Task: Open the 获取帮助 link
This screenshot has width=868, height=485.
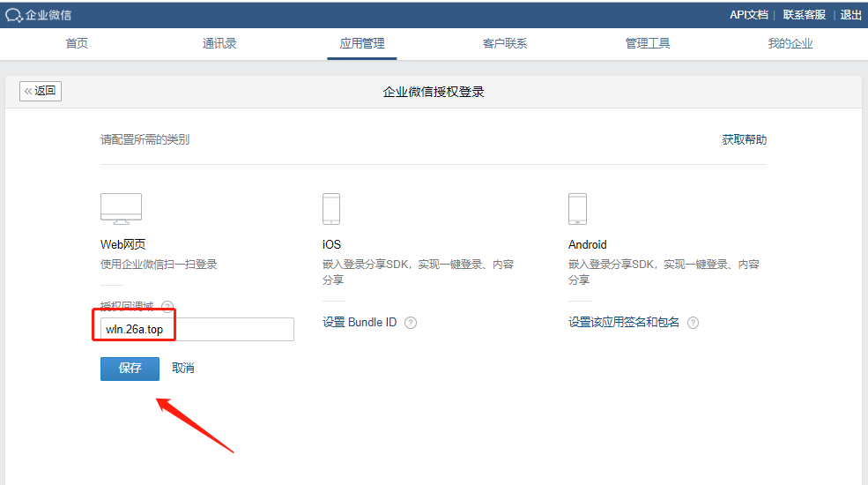Action: tap(744, 139)
